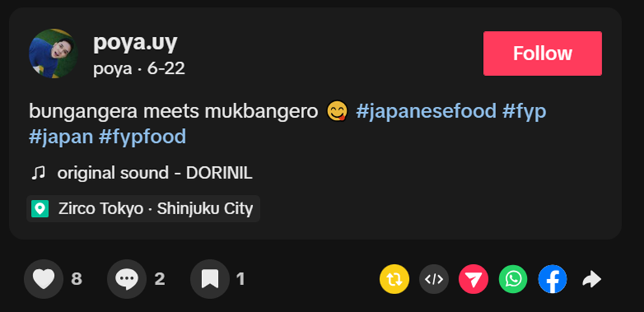
Task: Save video using the bookmark icon
Action: 210,279
